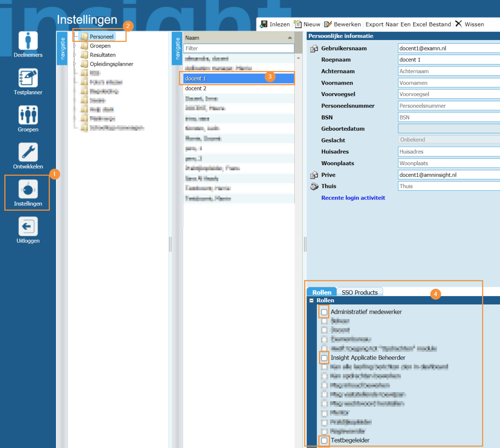
Task: Open the Testplanner module icon
Action: [28, 78]
